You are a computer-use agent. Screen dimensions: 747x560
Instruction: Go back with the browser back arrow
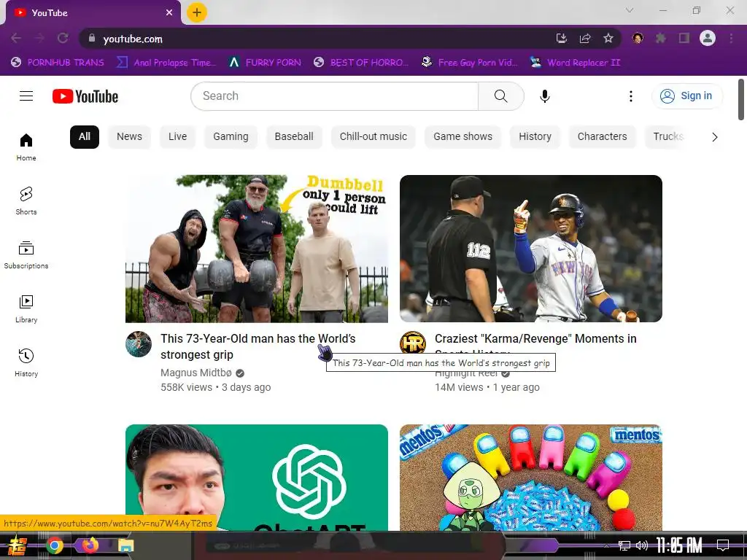pyautogui.click(x=16, y=38)
